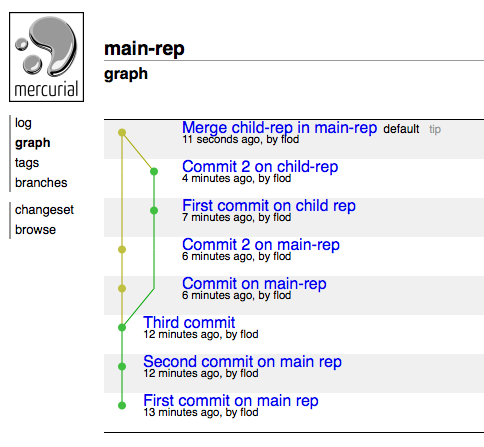Select the Commit 2 on child-rep node
The width and height of the screenshot is (484, 447).
[x=154, y=172]
